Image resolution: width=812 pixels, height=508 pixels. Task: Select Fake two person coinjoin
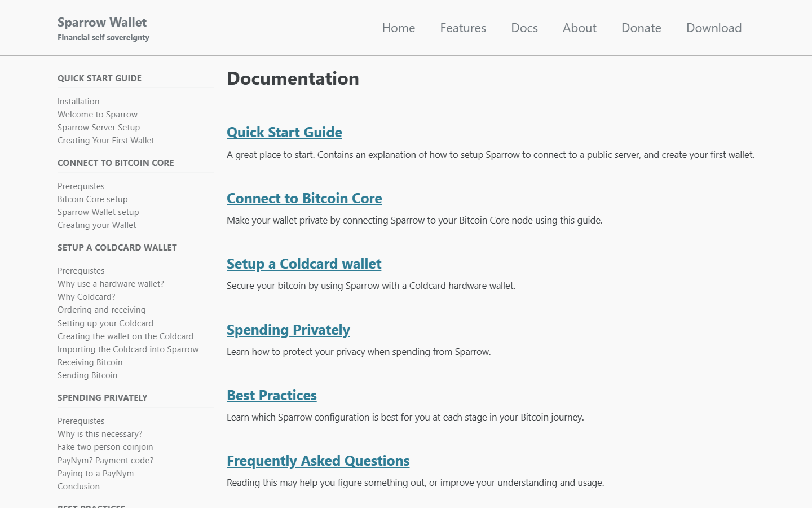(x=105, y=447)
